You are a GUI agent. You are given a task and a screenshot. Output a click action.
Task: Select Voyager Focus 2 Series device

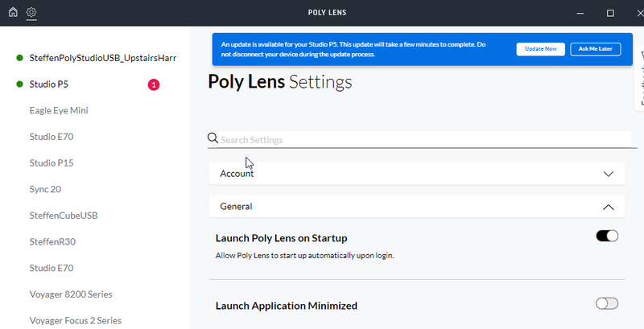pyautogui.click(x=76, y=320)
